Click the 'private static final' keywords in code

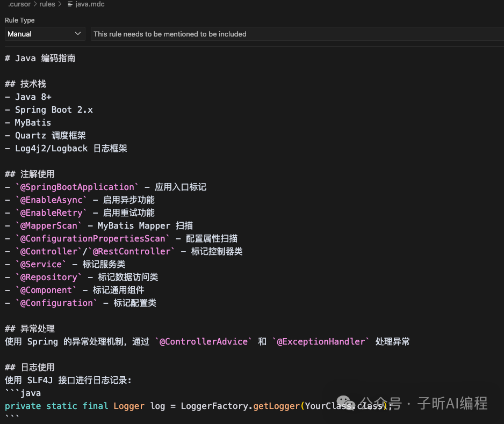[x=56, y=406]
